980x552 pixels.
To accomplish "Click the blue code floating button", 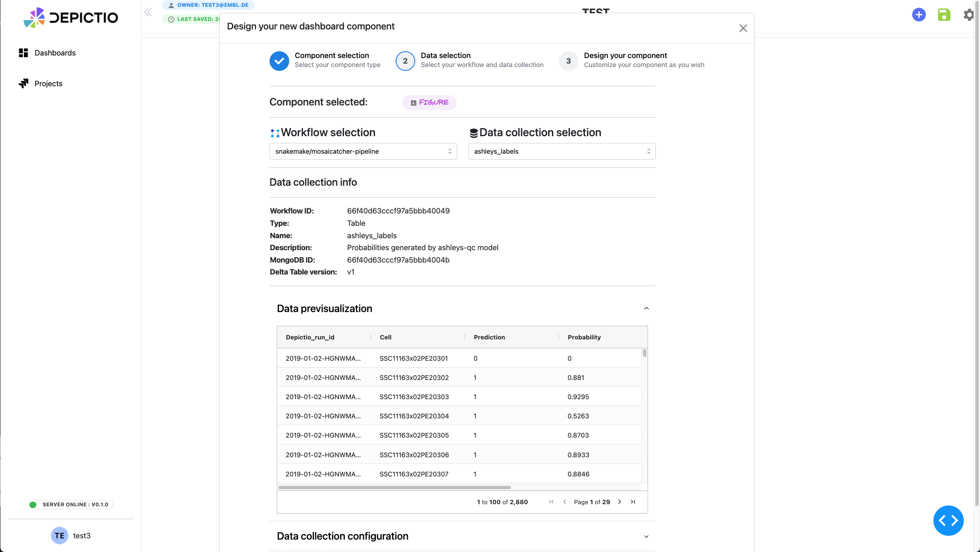I will coord(948,521).
